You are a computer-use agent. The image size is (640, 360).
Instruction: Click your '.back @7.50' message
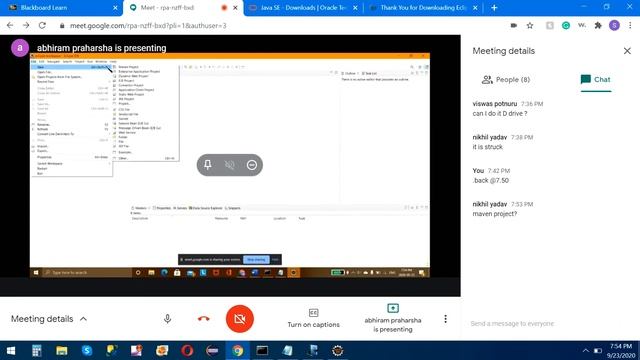click(x=490, y=180)
